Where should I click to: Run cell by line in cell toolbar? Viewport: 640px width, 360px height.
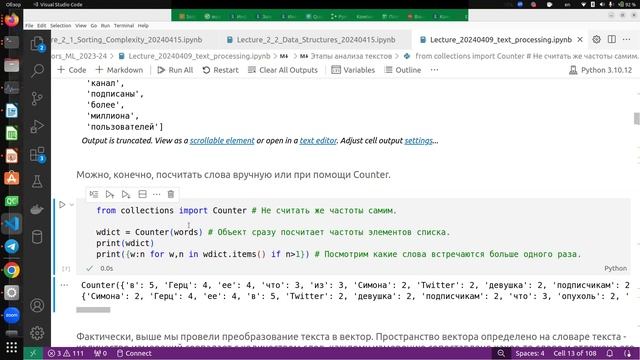94,194
